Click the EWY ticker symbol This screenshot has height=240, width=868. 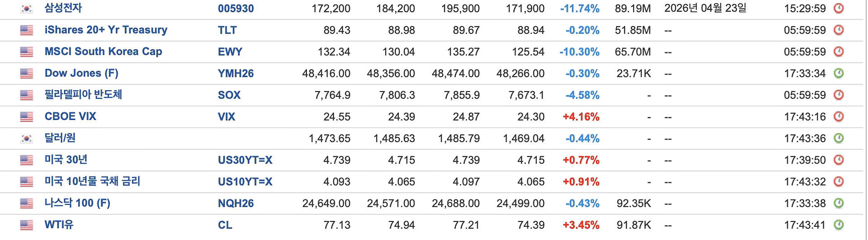[230, 52]
